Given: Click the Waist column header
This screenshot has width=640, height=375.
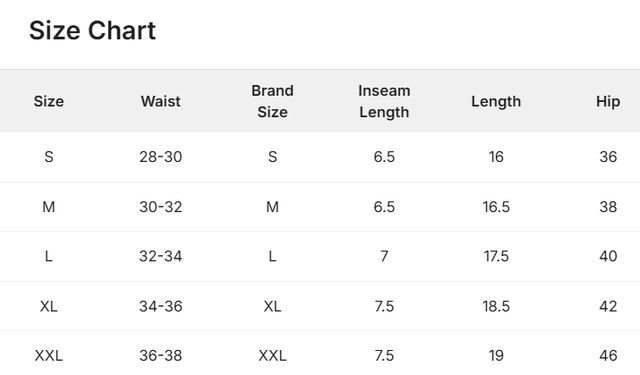Looking at the screenshot, I should pos(160,101).
